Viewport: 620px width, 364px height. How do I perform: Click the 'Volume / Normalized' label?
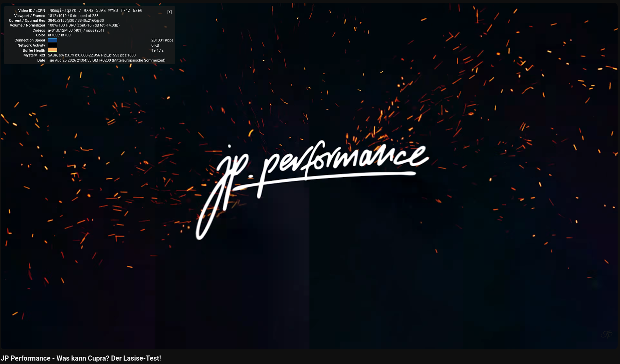(27, 25)
